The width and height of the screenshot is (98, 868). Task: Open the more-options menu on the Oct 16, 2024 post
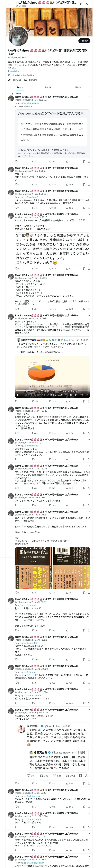pyautogui.click(x=89, y=275)
